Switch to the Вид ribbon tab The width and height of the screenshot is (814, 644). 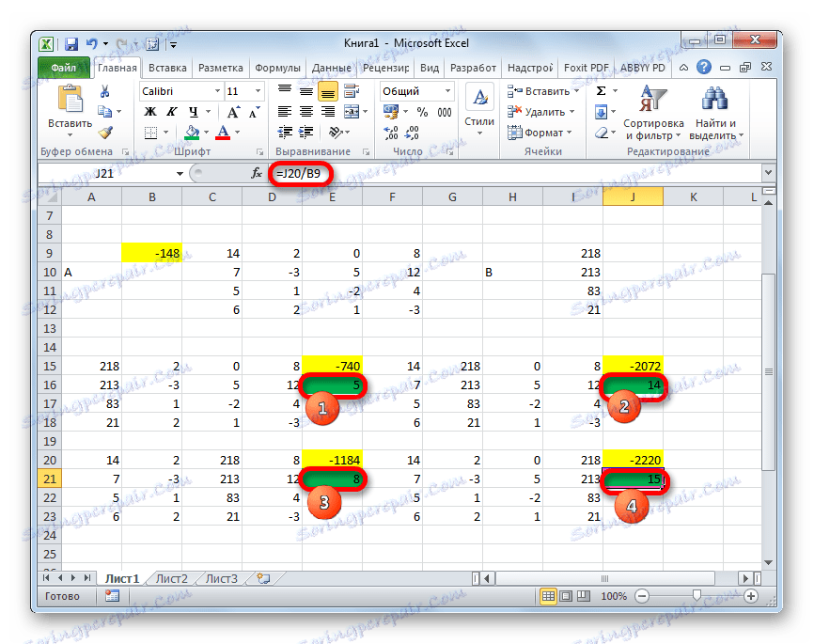click(x=430, y=68)
